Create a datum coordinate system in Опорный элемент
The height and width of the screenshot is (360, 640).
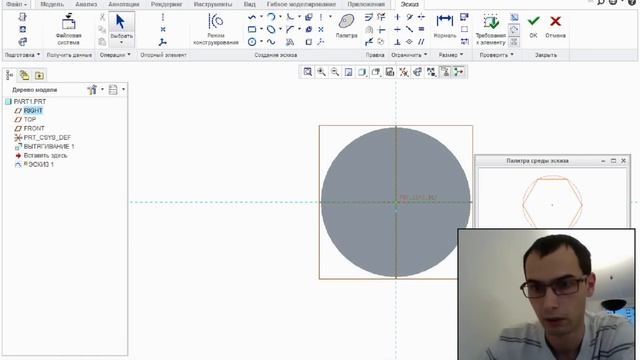[162, 42]
